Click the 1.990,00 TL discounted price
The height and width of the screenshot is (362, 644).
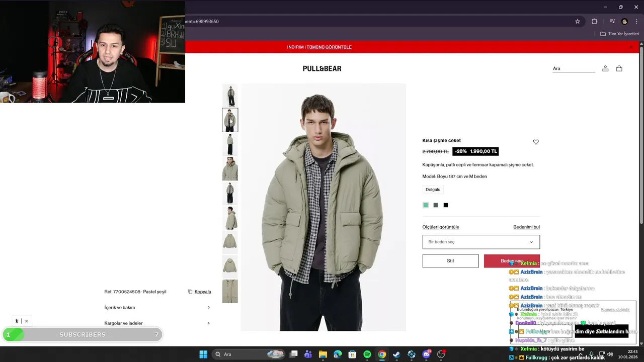click(x=483, y=151)
